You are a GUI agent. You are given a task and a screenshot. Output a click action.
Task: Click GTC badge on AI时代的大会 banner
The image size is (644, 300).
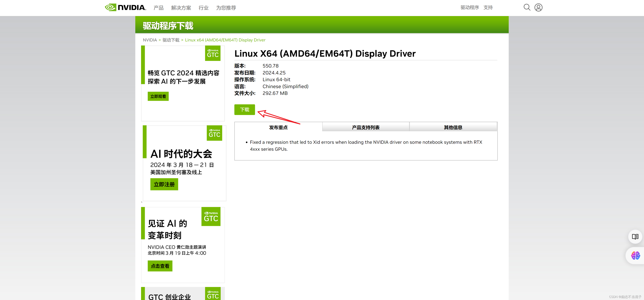click(214, 133)
